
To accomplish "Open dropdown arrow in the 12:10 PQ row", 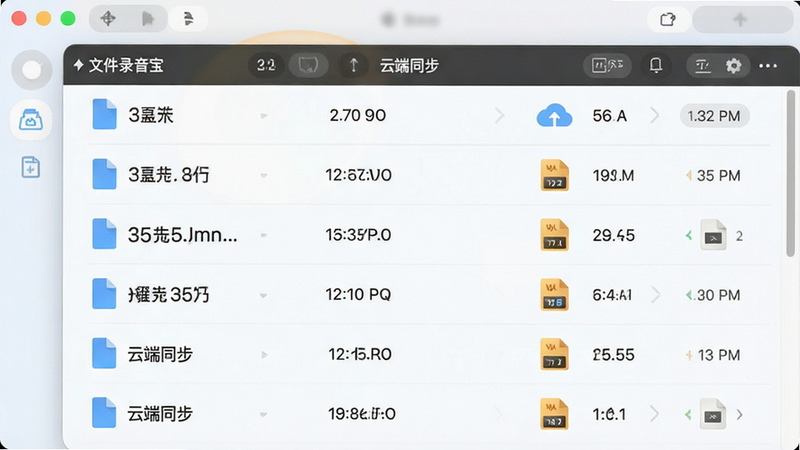I will (x=264, y=295).
